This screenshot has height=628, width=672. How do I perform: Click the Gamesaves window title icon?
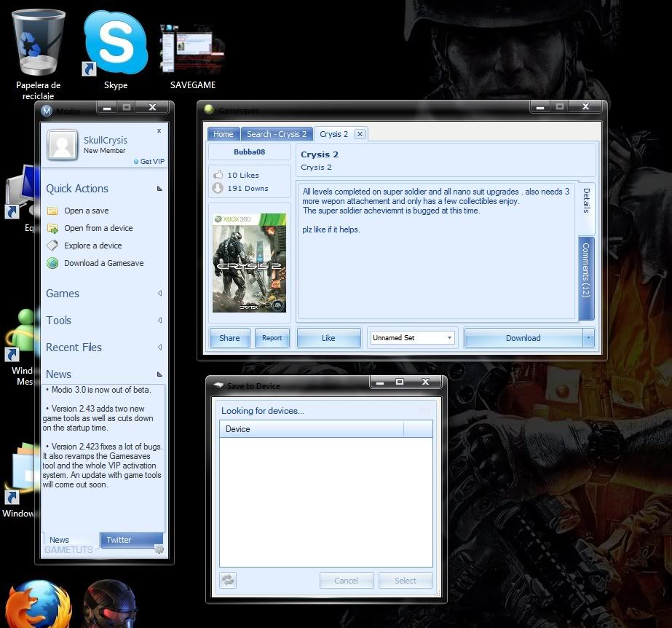[209, 109]
